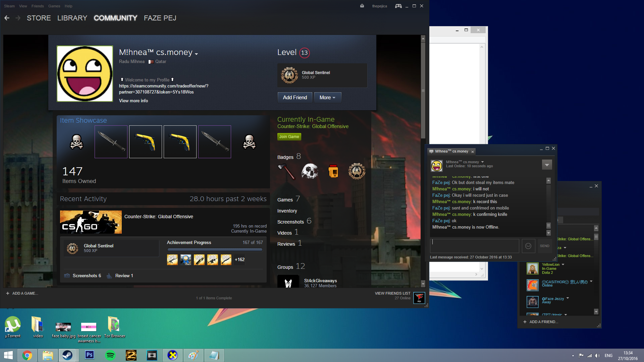Click Spotify icon in the taskbar
The width and height of the screenshot is (644, 362).
[110, 355]
